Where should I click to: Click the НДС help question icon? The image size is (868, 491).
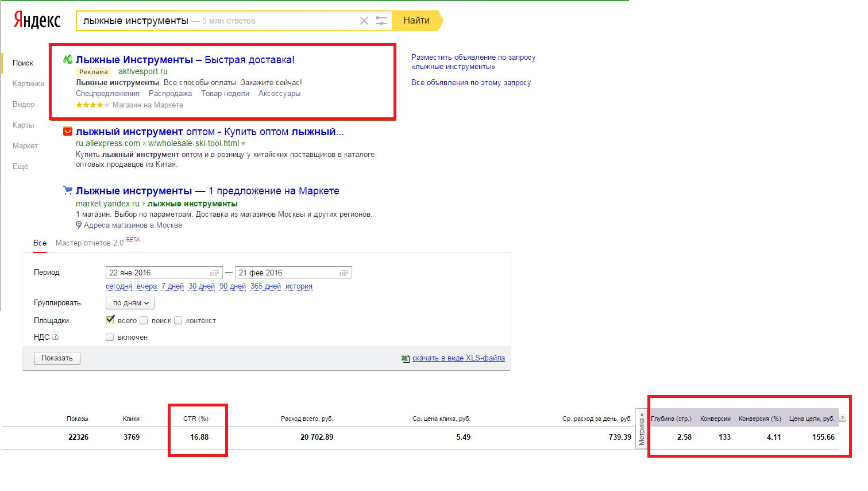point(55,336)
